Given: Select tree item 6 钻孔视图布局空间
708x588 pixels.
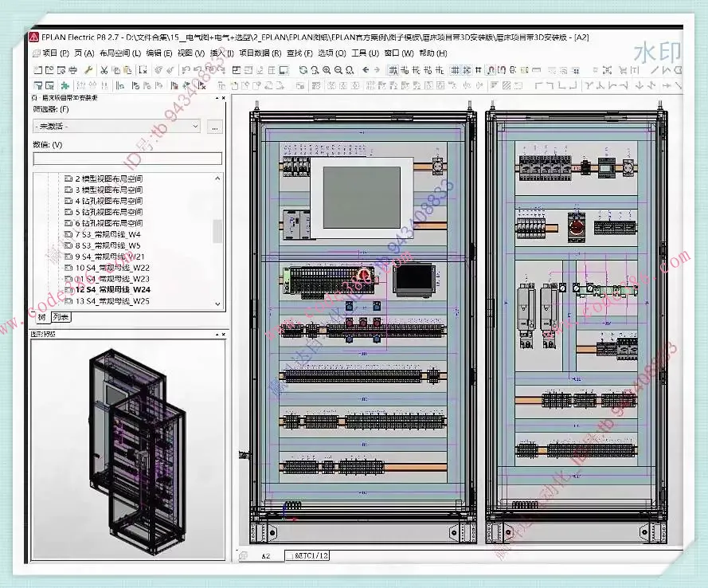Looking at the screenshot, I should (108, 223).
